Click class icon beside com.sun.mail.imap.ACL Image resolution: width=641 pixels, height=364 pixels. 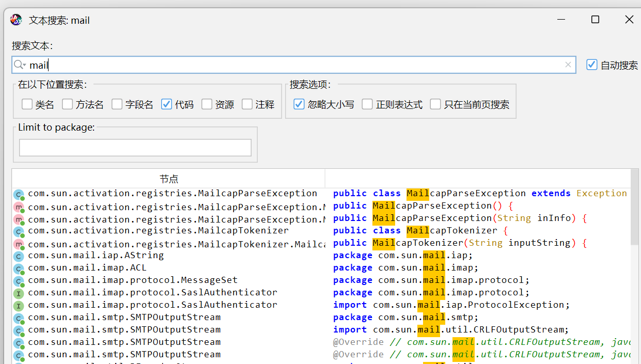pos(19,269)
